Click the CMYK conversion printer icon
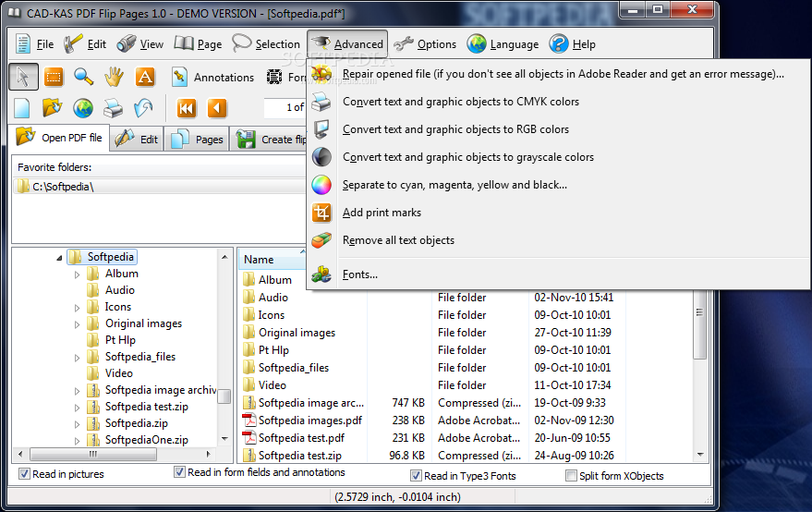This screenshot has height=512, width=812. (x=321, y=102)
